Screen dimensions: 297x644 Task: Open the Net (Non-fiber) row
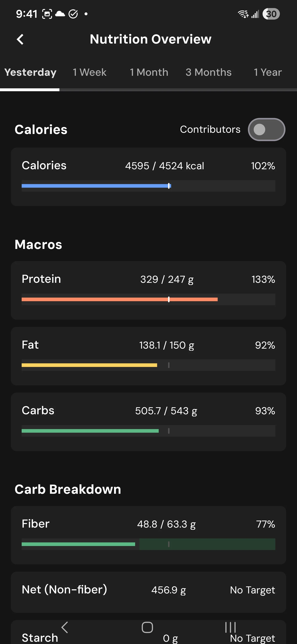148,592
